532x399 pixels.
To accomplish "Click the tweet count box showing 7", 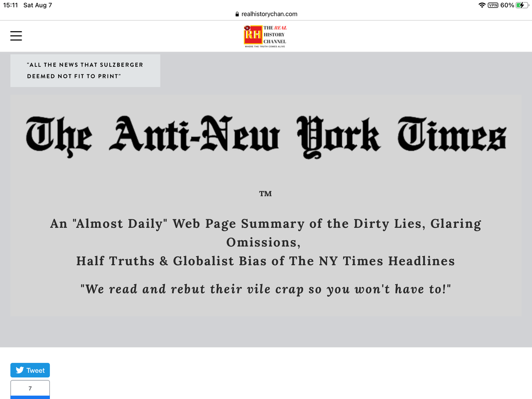I will pos(30,389).
